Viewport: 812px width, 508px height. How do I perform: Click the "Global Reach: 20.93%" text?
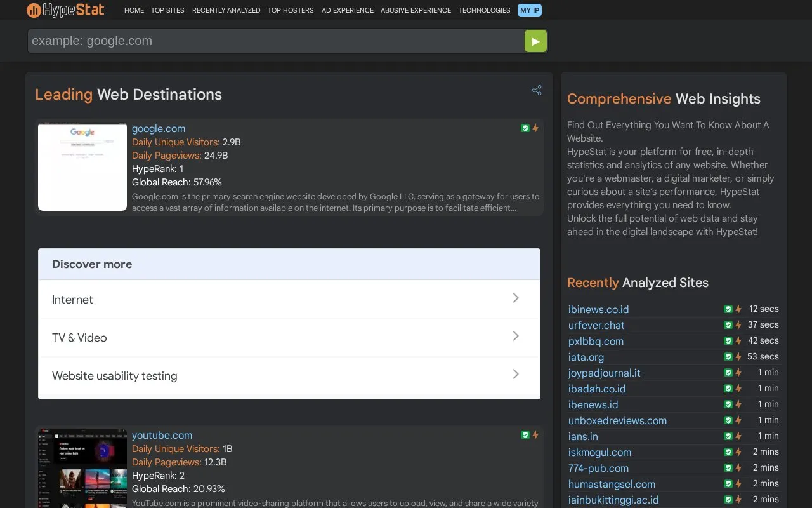(x=178, y=489)
